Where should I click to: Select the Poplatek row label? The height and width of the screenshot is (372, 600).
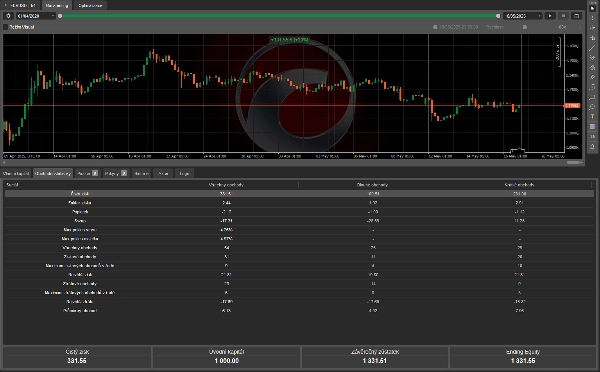(x=80, y=211)
